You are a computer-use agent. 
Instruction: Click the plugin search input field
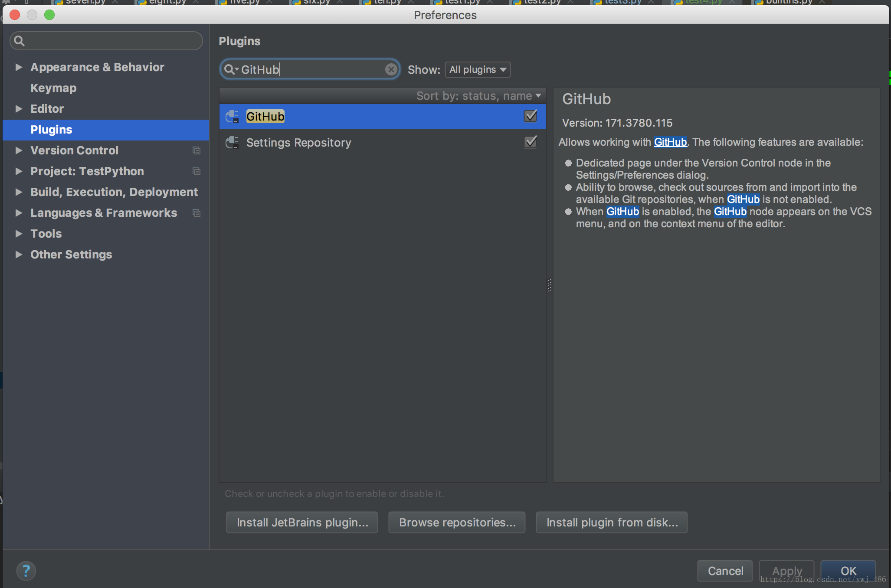pos(310,69)
